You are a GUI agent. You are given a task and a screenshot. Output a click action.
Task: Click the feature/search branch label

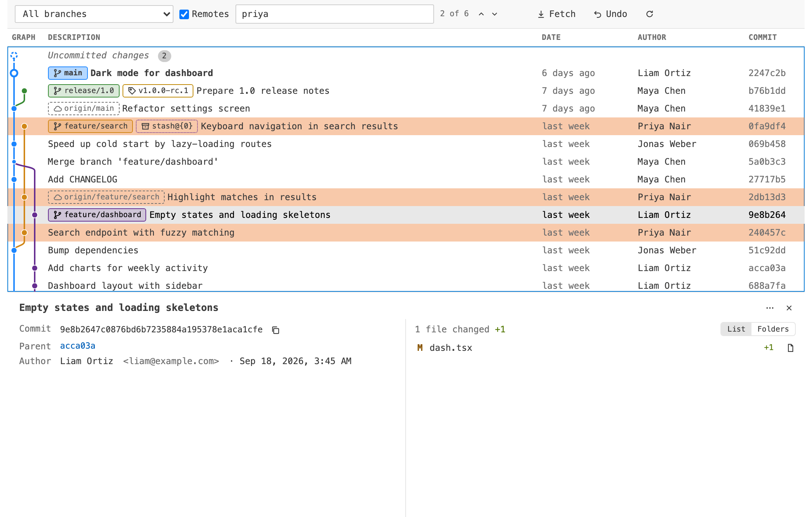90,126
